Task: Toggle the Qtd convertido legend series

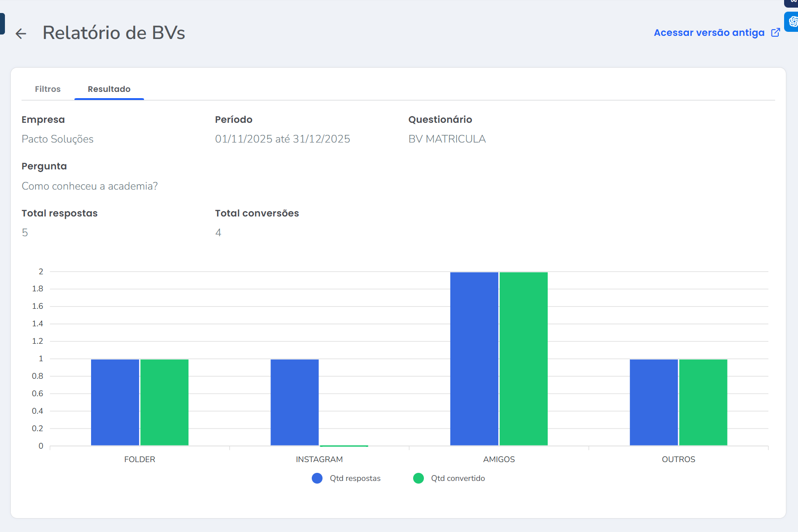Action: tap(458, 478)
